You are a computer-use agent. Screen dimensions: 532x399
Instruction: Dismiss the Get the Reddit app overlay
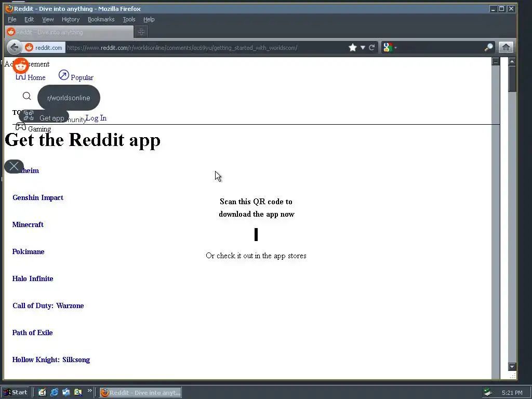click(14, 166)
